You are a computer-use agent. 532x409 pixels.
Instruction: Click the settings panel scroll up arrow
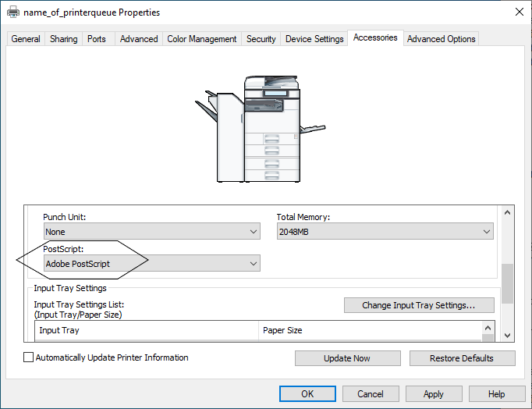(x=508, y=212)
